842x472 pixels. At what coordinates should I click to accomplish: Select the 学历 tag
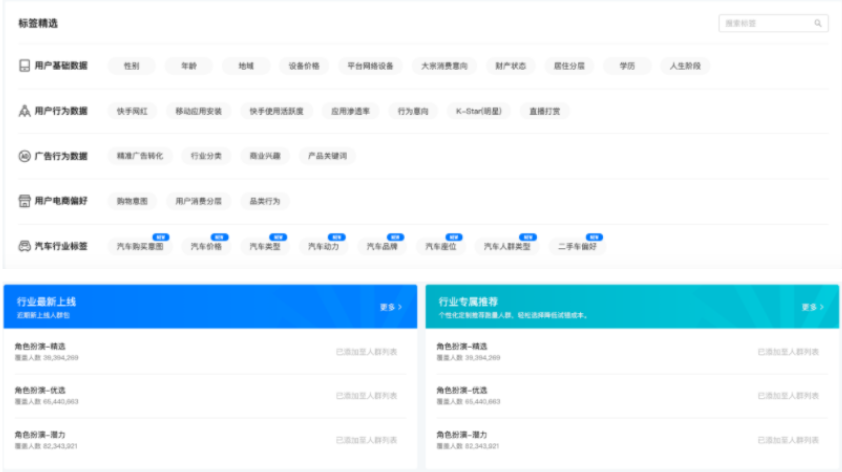pyautogui.click(x=627, y=66)
